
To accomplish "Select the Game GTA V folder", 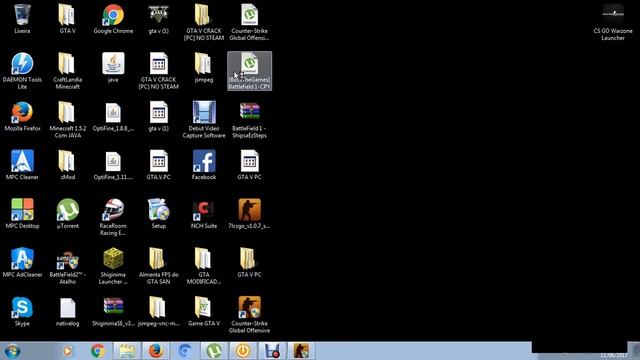I will point(204,311).
